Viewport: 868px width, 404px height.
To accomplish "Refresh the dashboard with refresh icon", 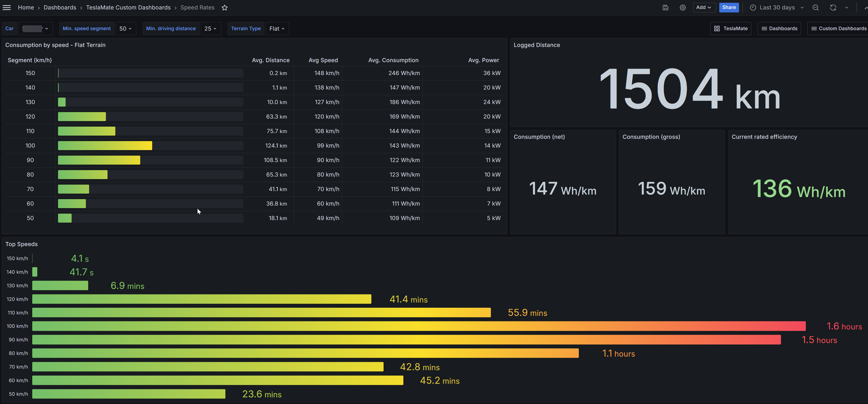I will 833,7.
